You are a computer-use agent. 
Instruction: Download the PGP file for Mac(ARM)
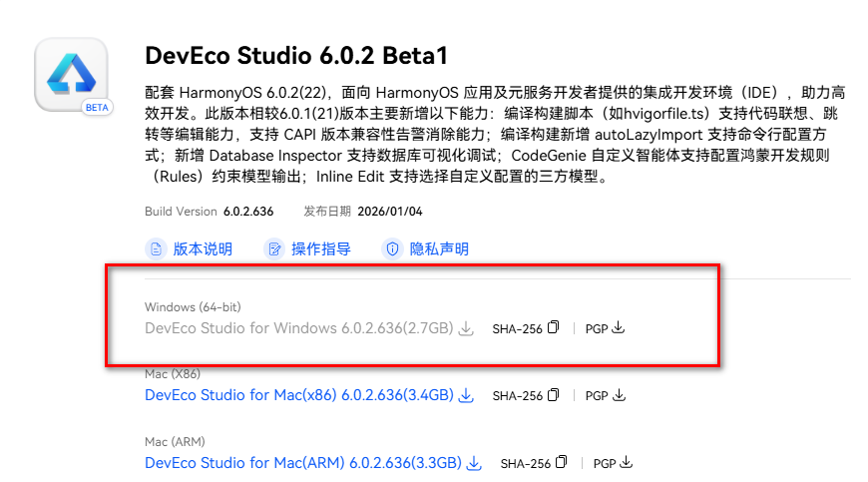[x=626, y=463]
